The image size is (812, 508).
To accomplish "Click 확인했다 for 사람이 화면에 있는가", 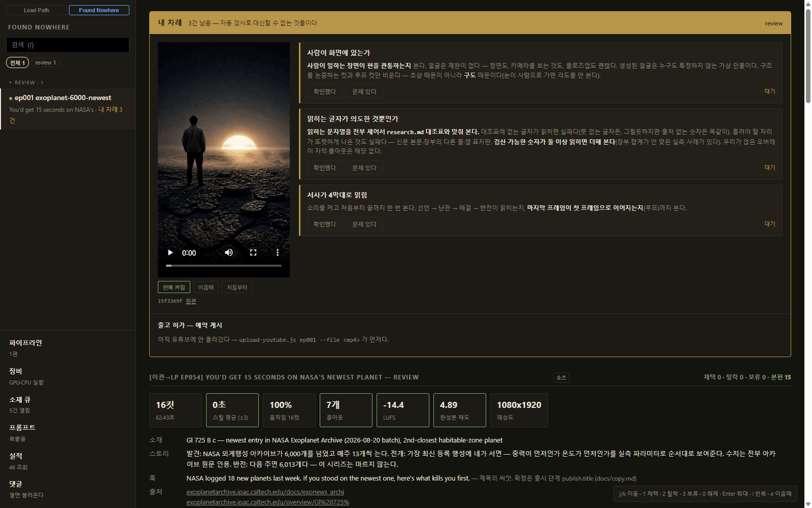I will pyautogui.click(x=325, y=91).
